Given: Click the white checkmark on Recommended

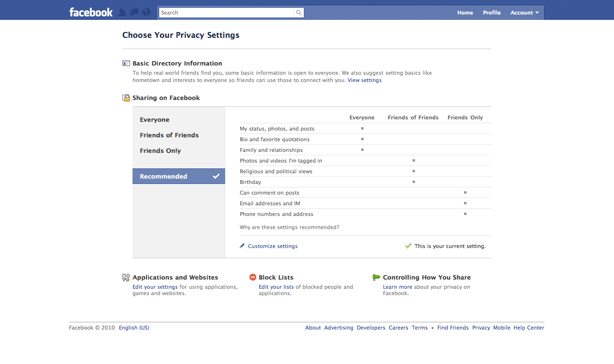Looking at the screenshot, I should pyautogui.click(x=216, y=176).
